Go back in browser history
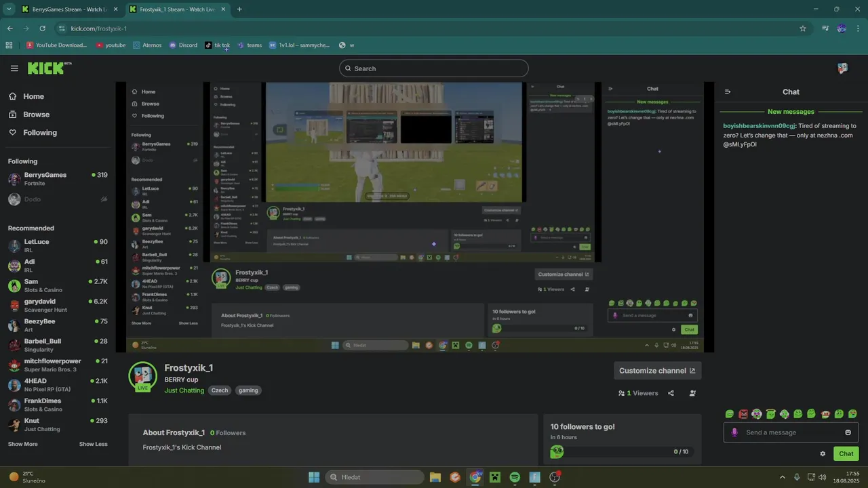 [x=9, y=28]
